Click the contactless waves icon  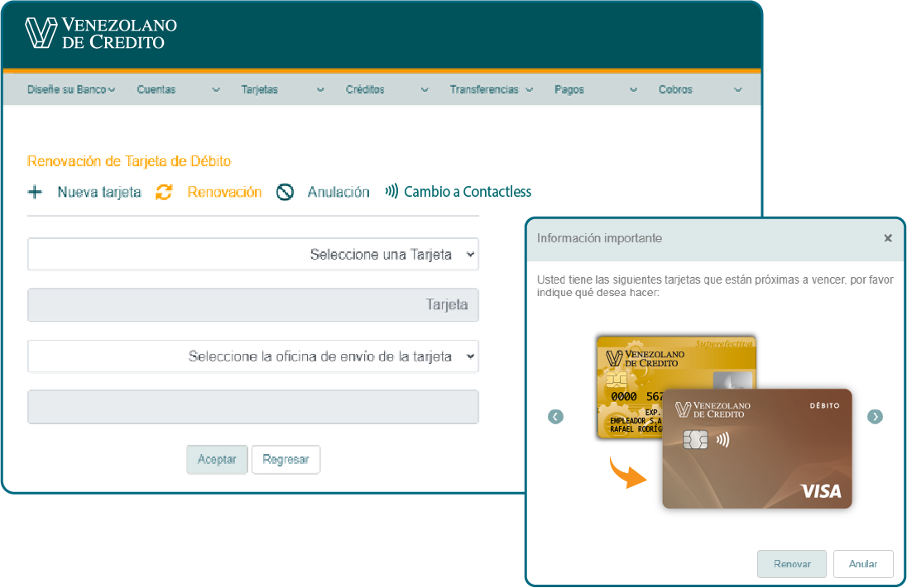[x=391, y=191]
